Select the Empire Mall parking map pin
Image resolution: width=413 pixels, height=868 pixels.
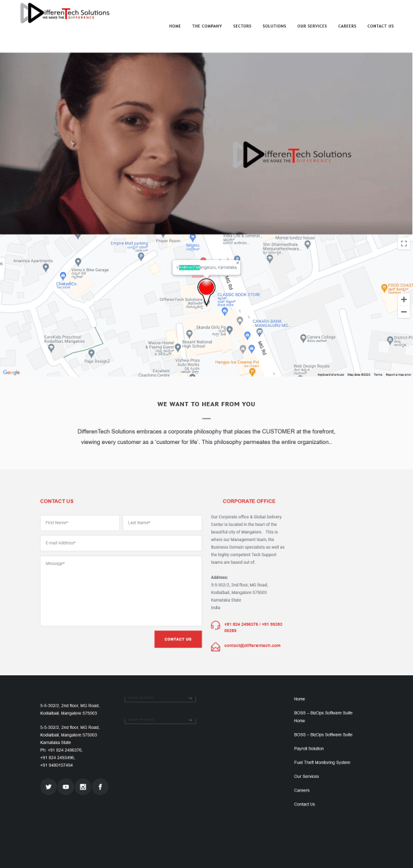(140, 255)
